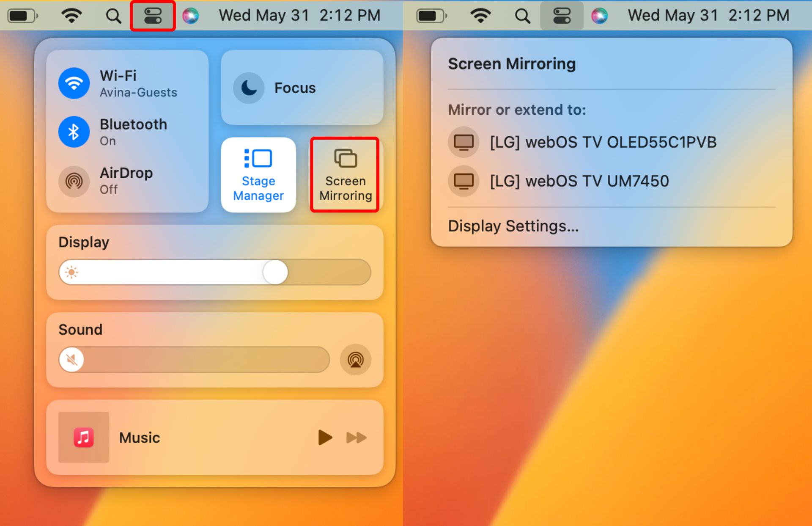Open Spotlight search in right menu bar
The width and height of the screenshot is (812, 526).
coord(522,16)
